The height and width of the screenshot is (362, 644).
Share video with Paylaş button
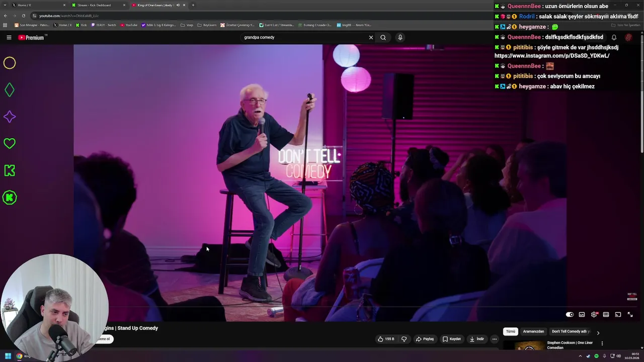click(x=425, y=339)
